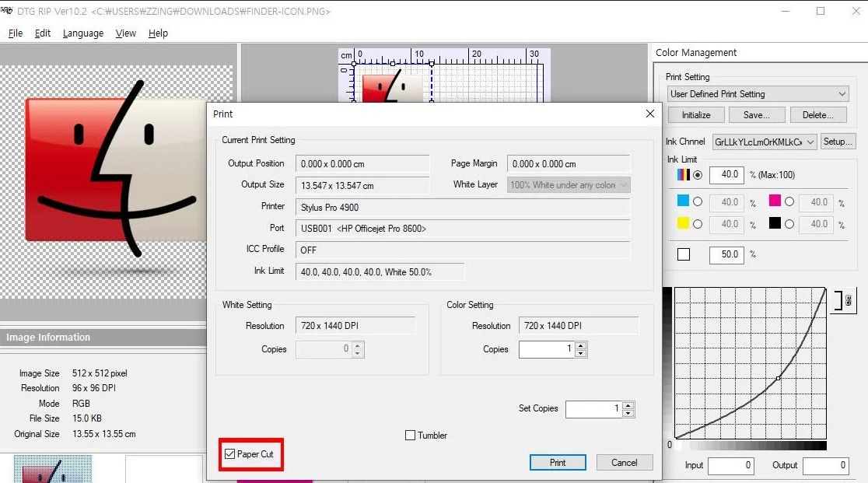Click the Set Copies input field
This screenshot has width=868, height=483.
pos(594,409)
